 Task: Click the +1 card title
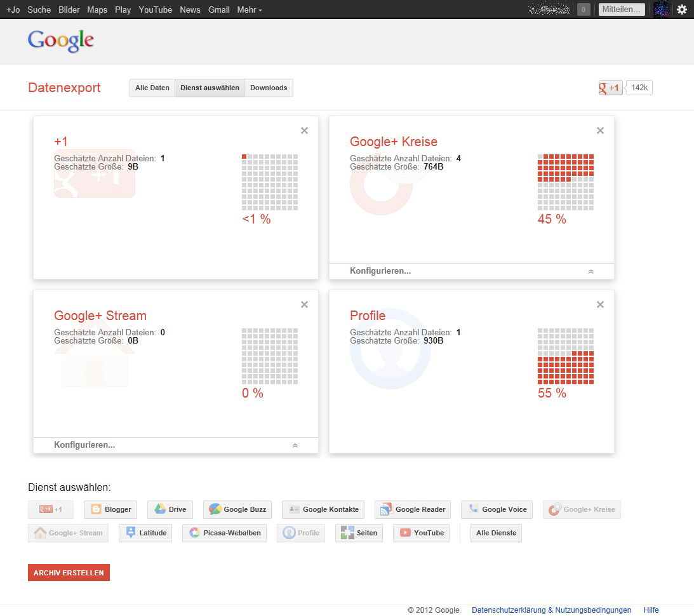click(x=61, y=142)
